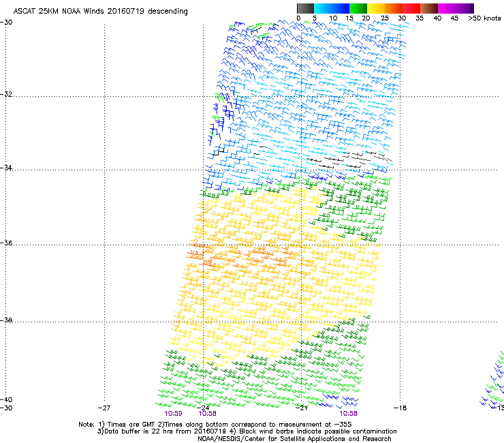Viewport: 504px width, 443px height.
Task: Click the red 30-35 knots color segment
Action: (411, 8)
